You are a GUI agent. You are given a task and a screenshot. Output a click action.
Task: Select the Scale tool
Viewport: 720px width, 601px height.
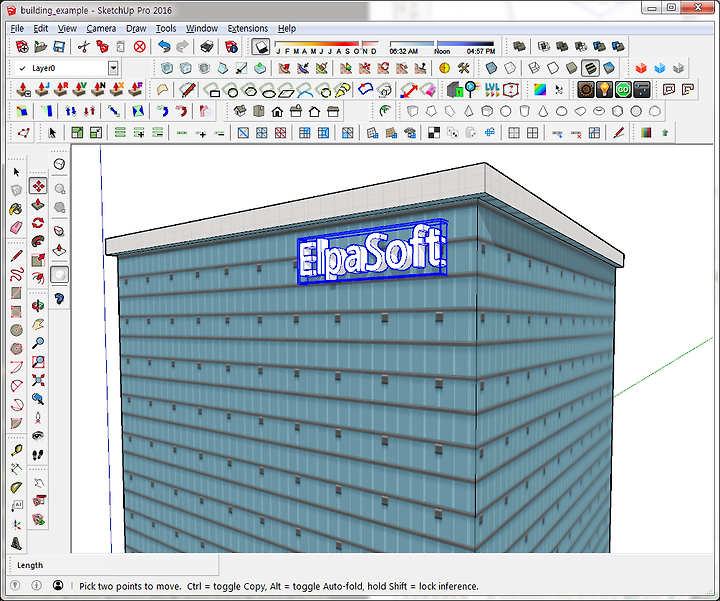tap(38, 260)
